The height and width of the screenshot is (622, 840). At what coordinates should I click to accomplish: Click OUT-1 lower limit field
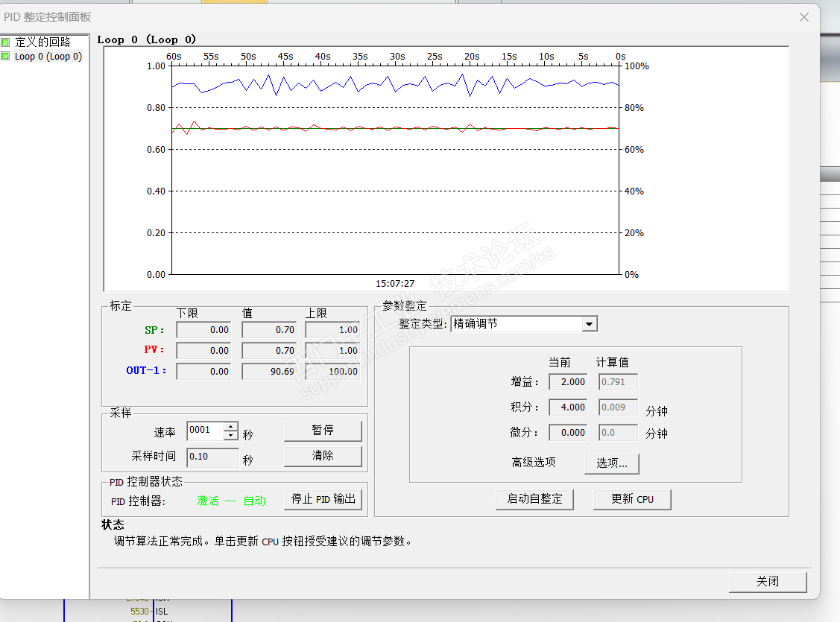(203, 372)
